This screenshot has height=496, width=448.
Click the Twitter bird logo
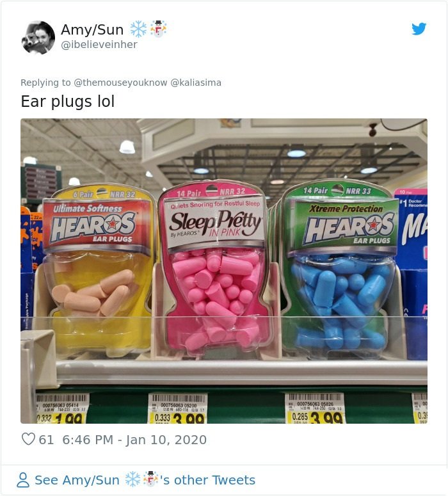click(419, 29)
